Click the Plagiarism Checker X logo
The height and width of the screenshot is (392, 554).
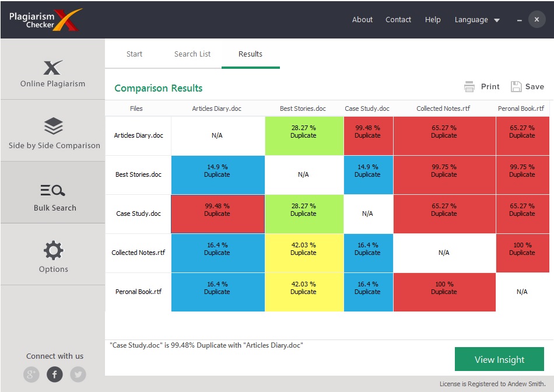pyautogui.click(x=44, y=19)
